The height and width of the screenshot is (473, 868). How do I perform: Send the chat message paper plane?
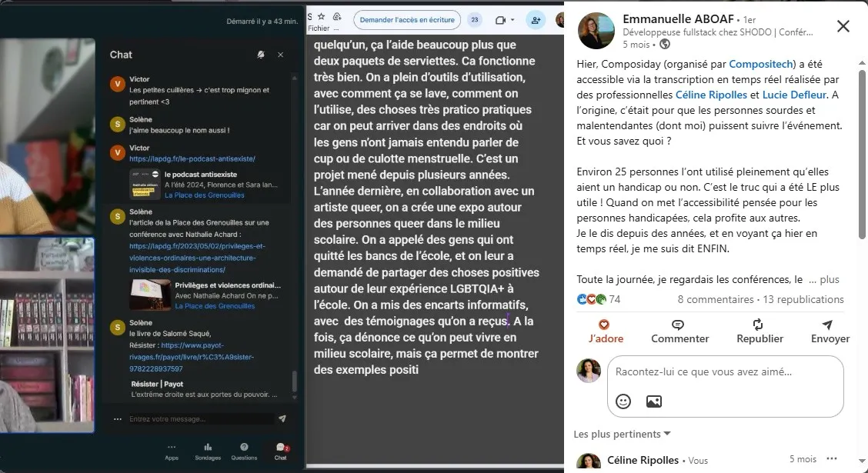[282, 419]
